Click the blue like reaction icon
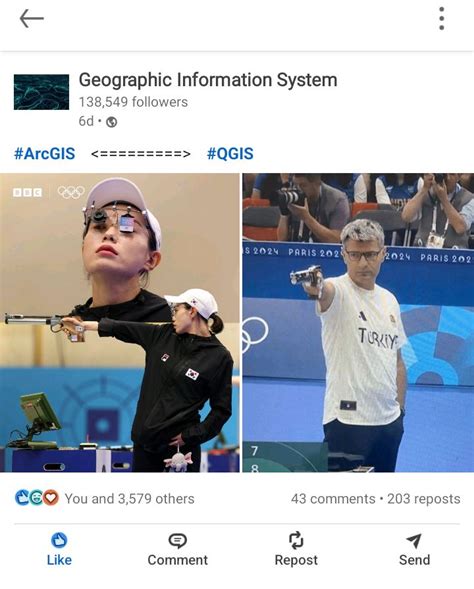Screen dimensions: 474x589 [21, 498]
